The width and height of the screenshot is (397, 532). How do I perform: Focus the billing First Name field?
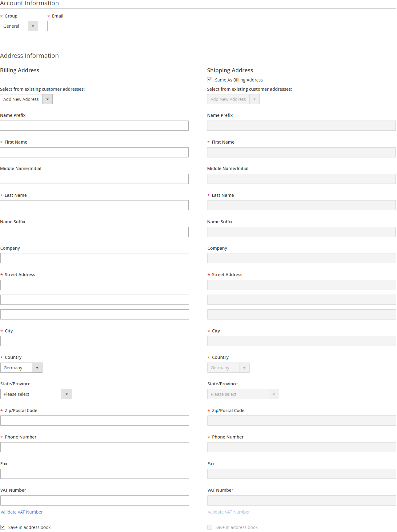point(94,153)
